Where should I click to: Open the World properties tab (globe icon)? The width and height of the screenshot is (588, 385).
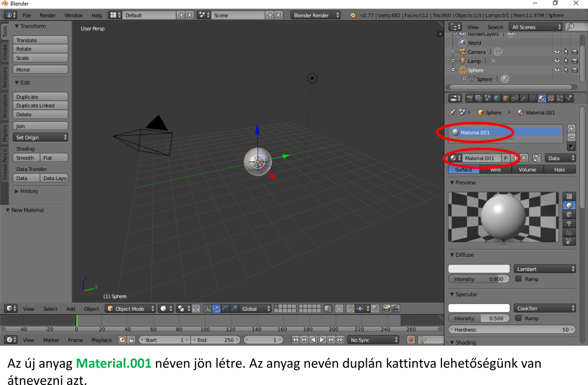click(x=496, y=98)
